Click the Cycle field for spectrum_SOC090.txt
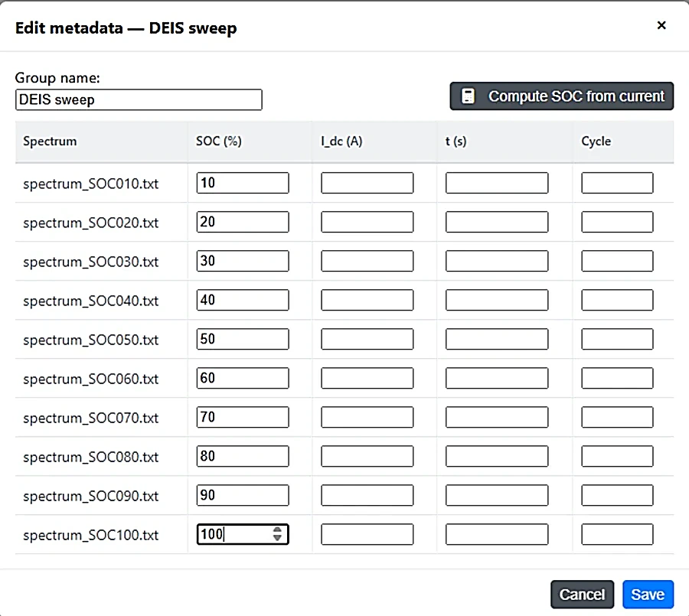689x616 pixels. click(x=617, y=496)
